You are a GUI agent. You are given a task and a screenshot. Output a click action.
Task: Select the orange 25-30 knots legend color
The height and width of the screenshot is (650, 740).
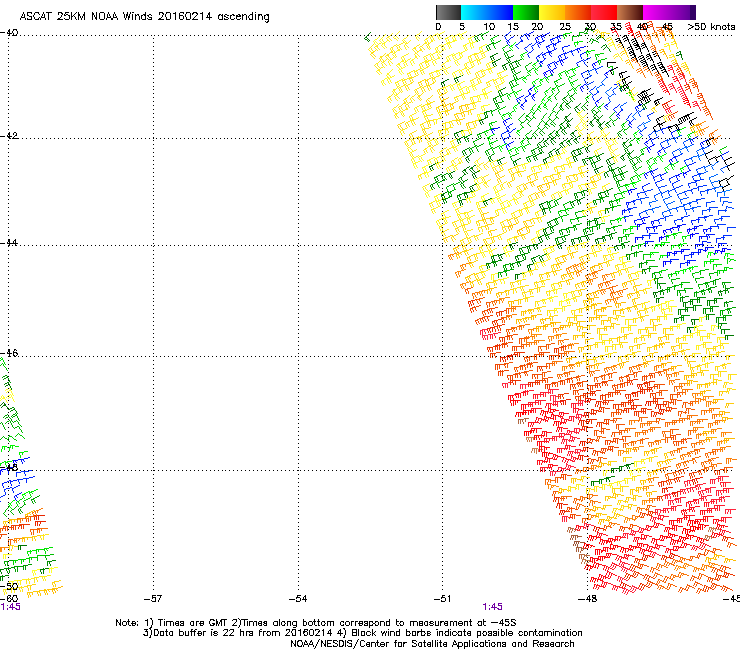(578, 12)
